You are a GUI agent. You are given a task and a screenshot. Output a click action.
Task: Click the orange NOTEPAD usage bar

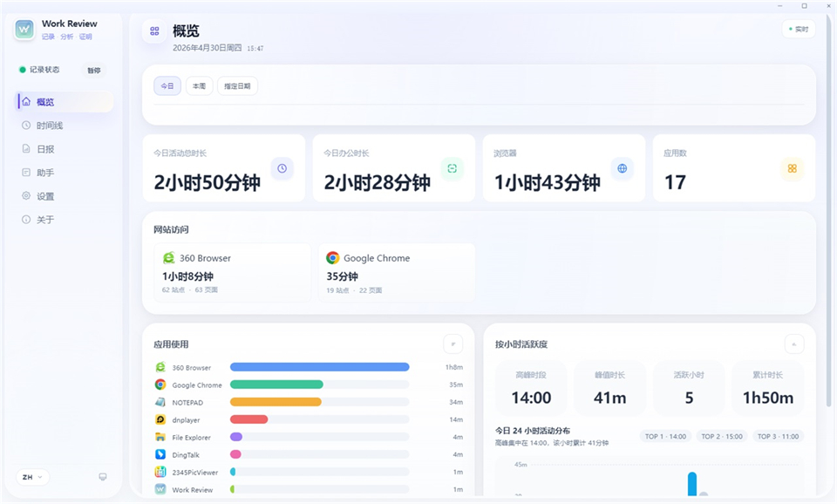click(276, 402)
